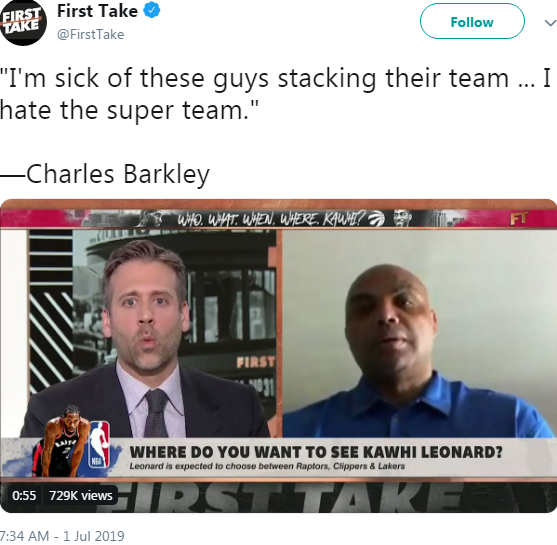This screenshot has height=545, width=557.
Task: Click the quoted tweet text
Action: click(x=275, y=94)
